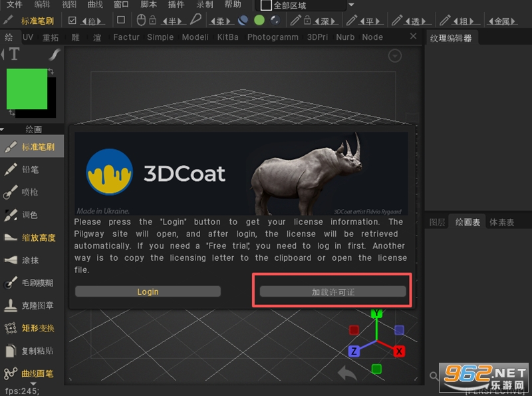Toggle the checkbox before 稳 stabilizer
This screenshot has height=396, width=532.
[x=72, y=21]
